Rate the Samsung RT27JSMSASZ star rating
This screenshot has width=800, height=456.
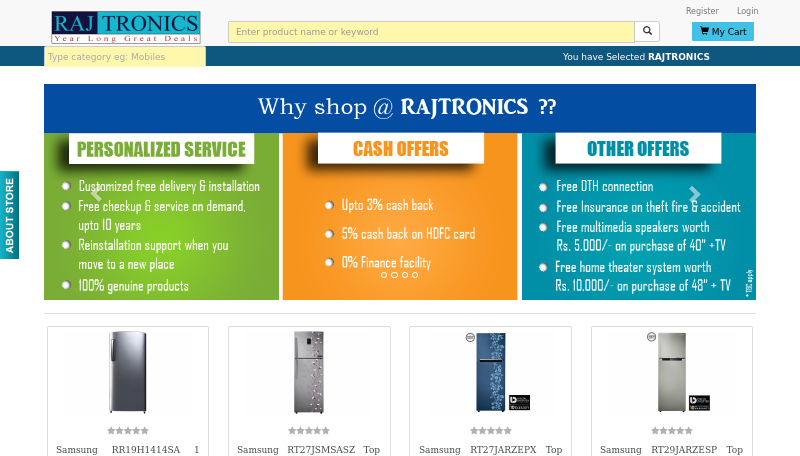point(309,430)
